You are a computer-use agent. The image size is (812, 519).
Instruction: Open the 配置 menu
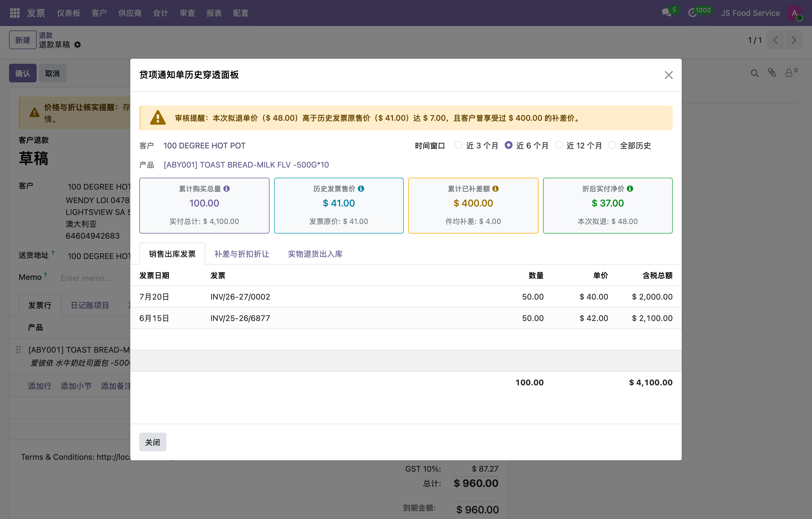tap(241, 13)
